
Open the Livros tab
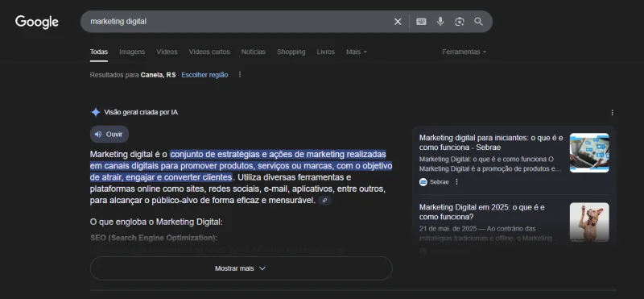click(x=326, y=52)
